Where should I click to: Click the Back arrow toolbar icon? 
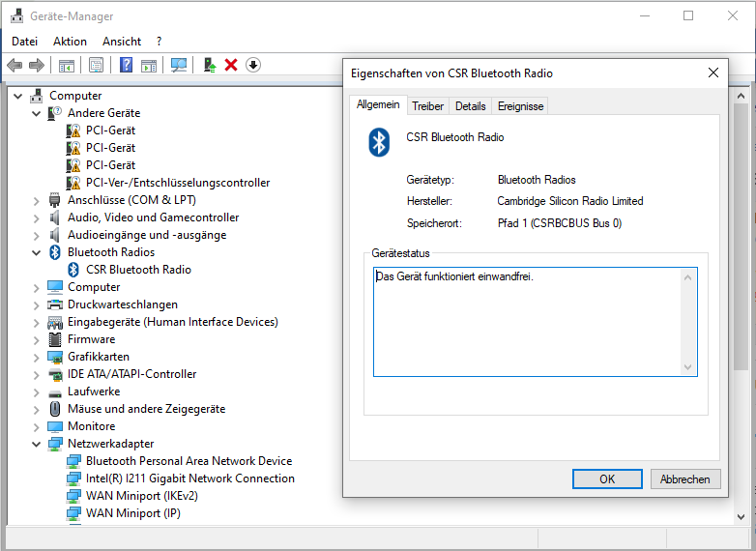15,65
